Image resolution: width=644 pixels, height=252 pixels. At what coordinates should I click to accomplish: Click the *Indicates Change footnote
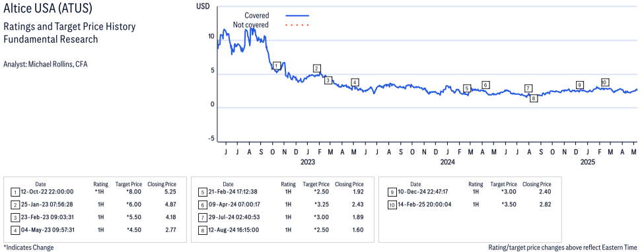(x=28, y=247)
